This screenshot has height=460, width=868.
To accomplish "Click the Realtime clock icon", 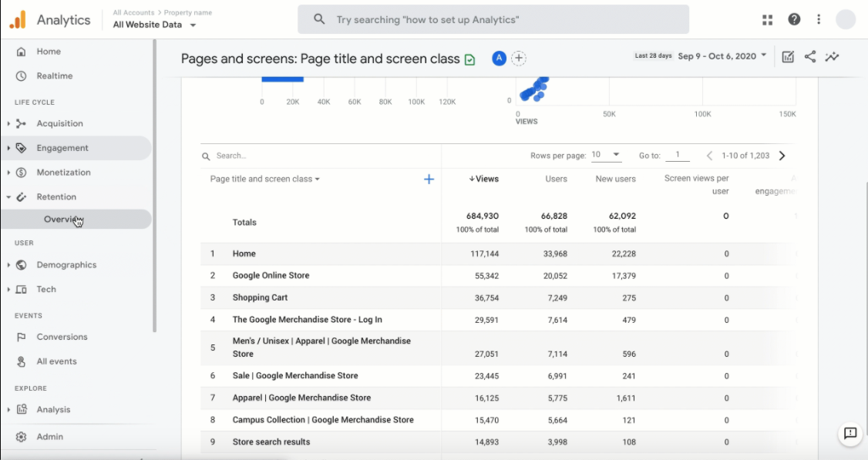I will [21, 76].
